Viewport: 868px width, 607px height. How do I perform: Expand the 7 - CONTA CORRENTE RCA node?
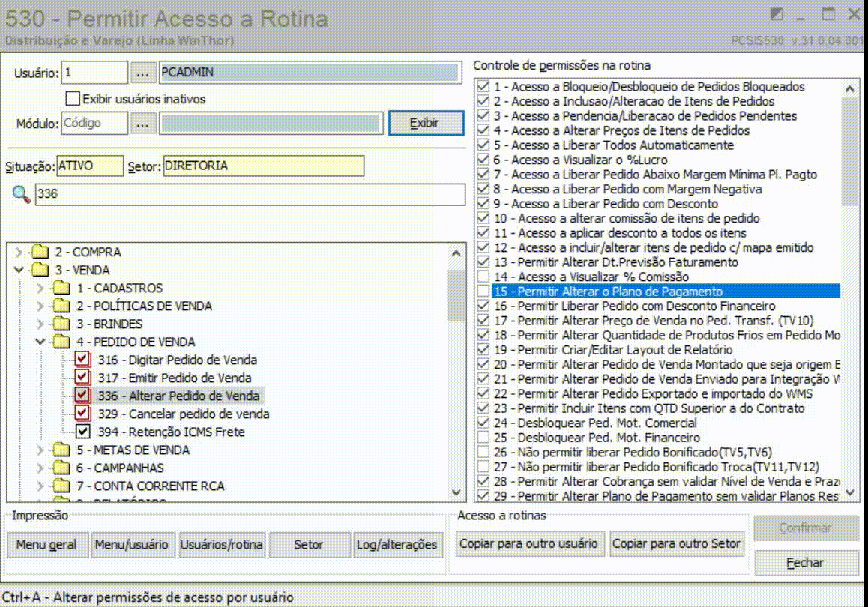coord(40,486)
